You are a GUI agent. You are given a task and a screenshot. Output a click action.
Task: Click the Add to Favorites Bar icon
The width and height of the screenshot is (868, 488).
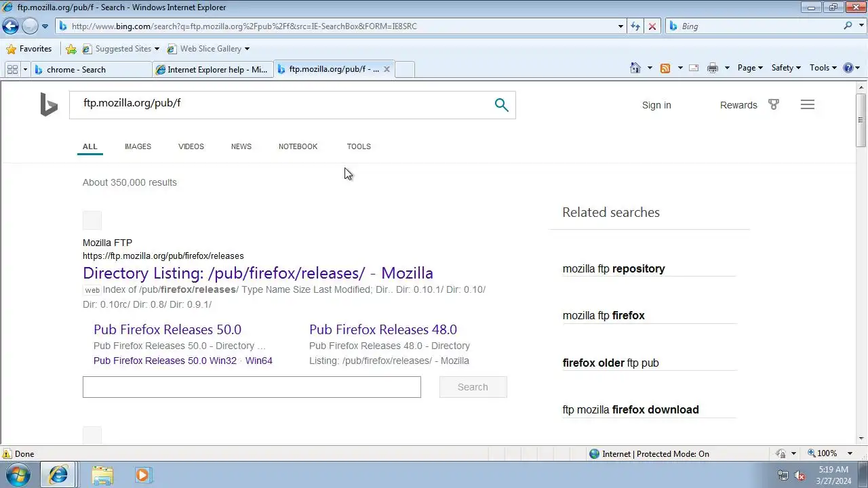[71, 49]
